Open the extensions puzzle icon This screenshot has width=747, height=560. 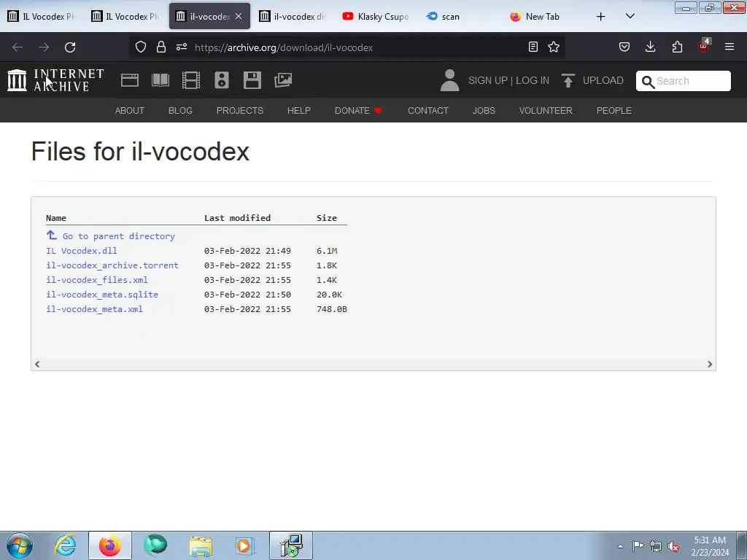point(677,47)
